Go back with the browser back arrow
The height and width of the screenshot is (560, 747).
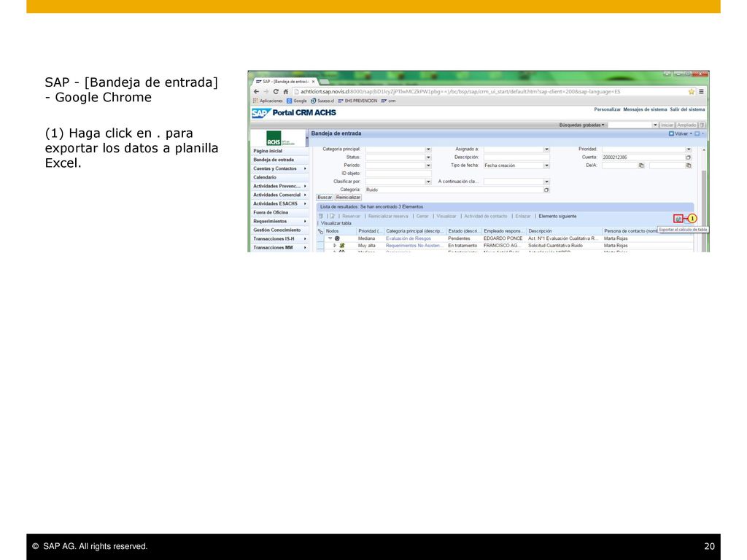(256, 91)
